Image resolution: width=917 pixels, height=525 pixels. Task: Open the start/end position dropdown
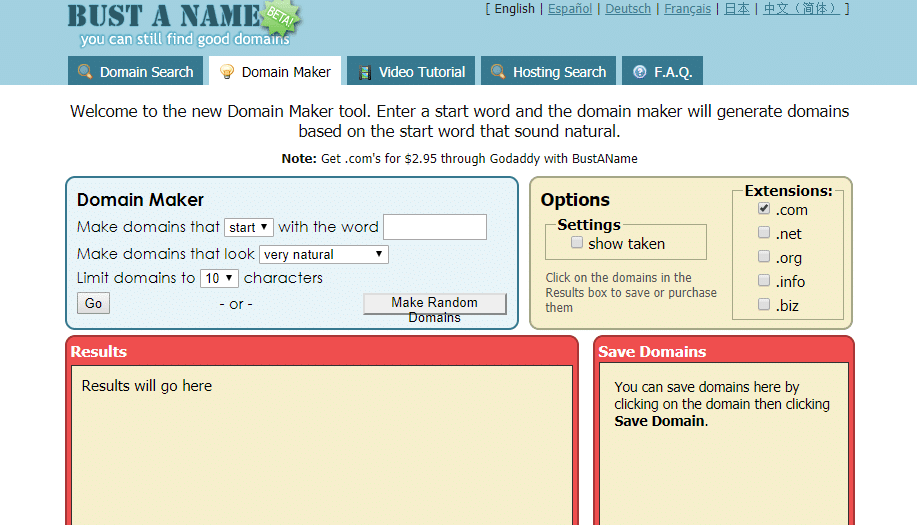click(x=249, y=227)
